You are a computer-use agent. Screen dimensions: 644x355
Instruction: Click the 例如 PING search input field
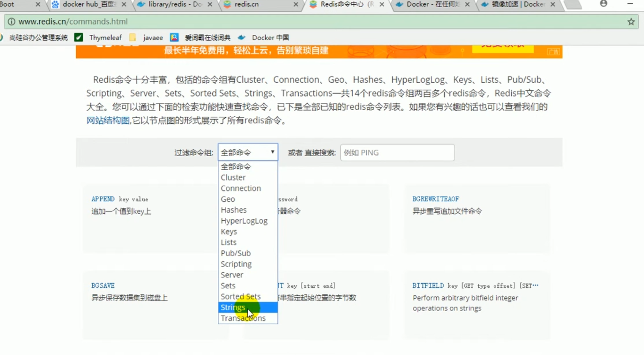397,152
